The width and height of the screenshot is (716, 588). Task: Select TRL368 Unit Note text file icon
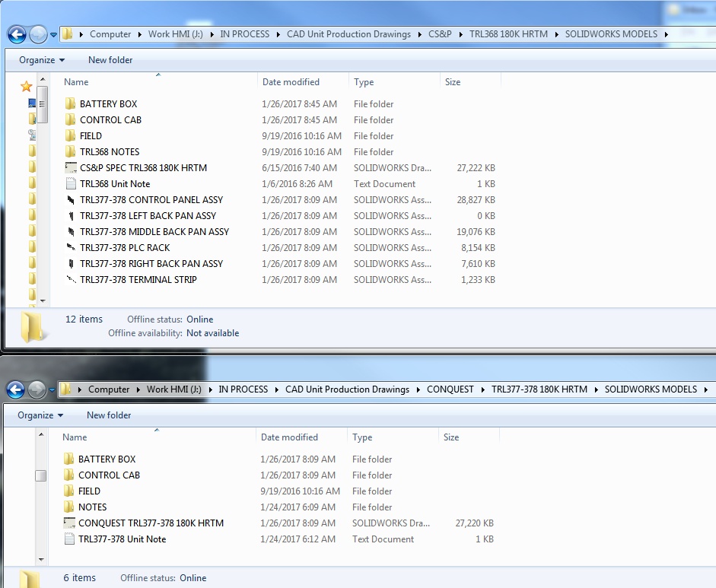coord(70,183)
